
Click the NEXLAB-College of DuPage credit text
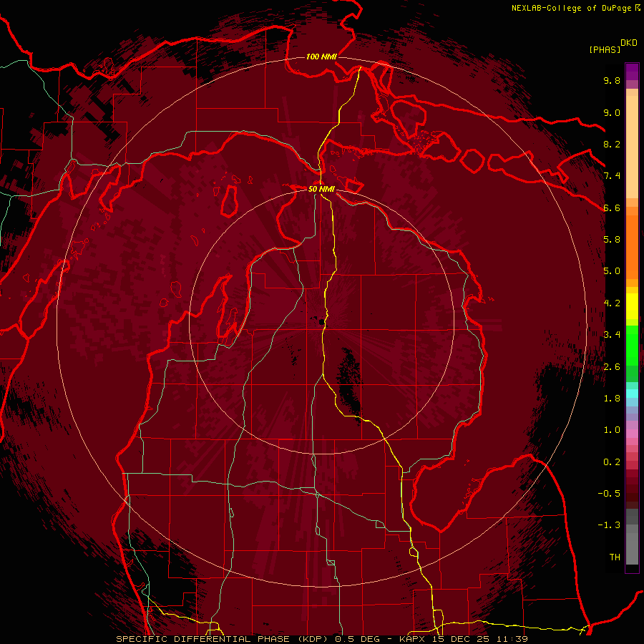coord(575,8)
